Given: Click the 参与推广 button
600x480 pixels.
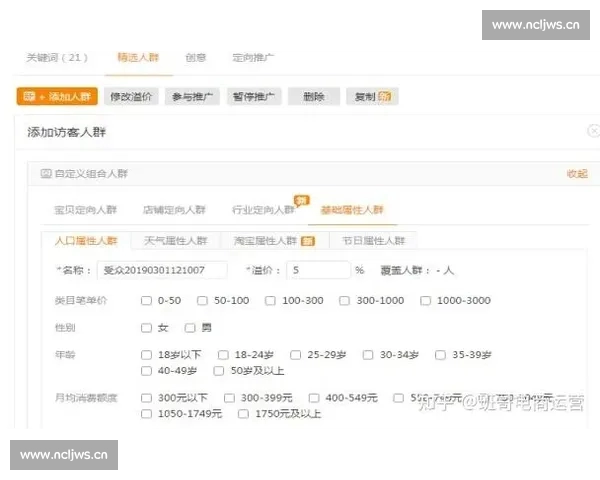Looking at the screenshot, I should 192,96.
